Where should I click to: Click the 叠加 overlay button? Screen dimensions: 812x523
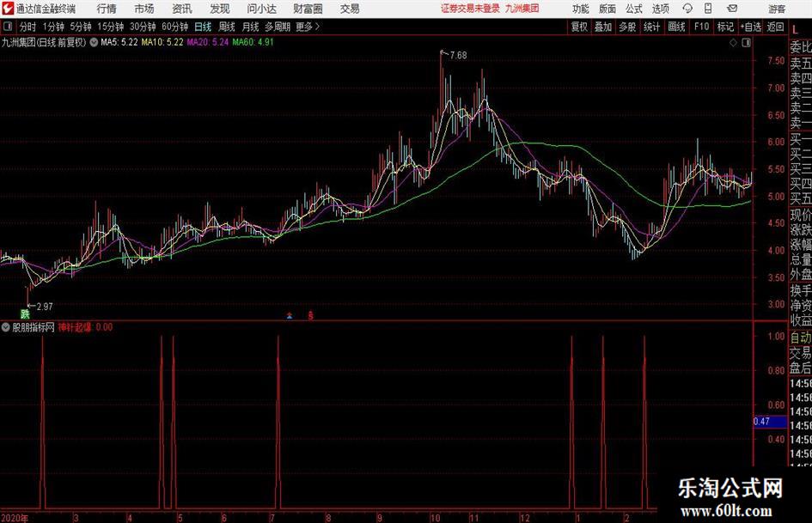coord(603,27)
